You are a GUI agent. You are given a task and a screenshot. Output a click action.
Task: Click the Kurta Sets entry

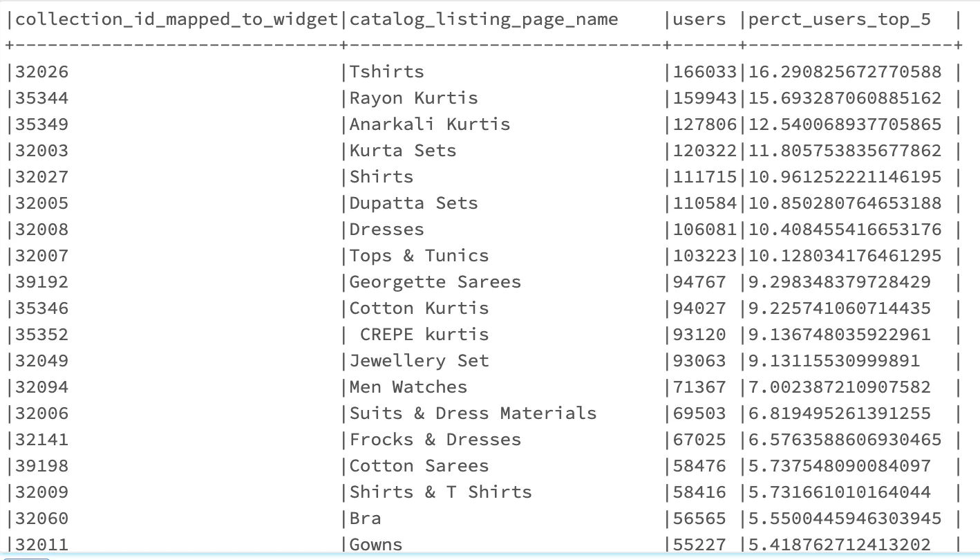(403, 151)
